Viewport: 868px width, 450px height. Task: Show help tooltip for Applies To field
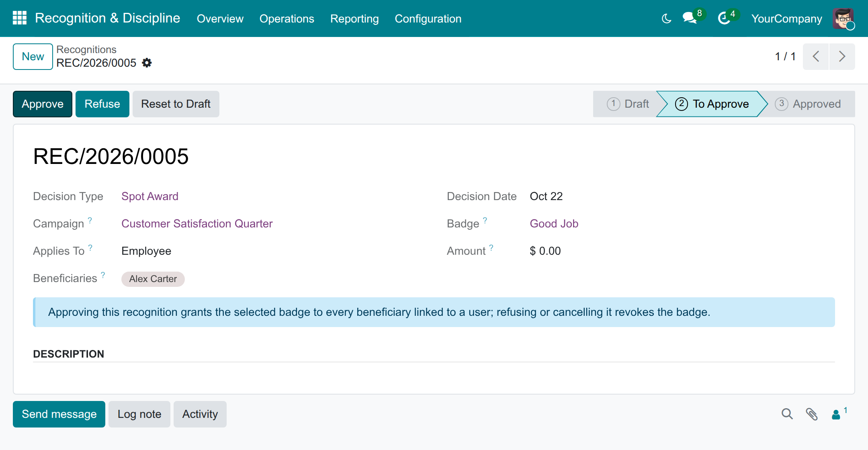90,247
